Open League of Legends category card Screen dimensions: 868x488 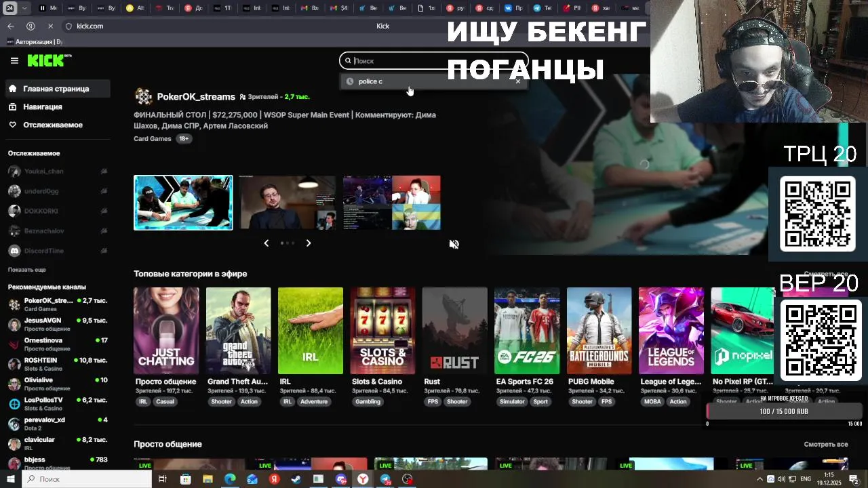pos(671,331)
